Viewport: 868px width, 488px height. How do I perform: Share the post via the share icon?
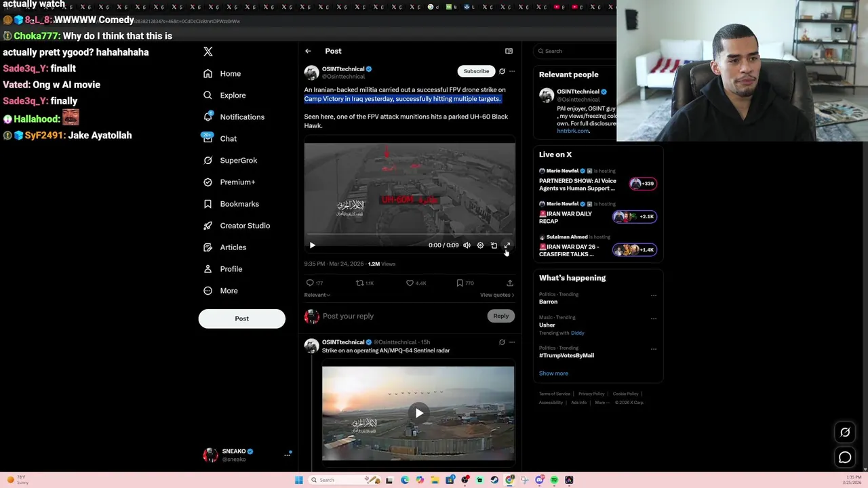510,283
